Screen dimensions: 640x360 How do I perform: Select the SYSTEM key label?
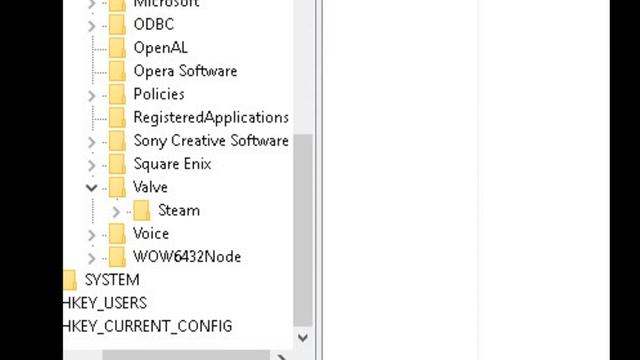pyautogui.click(x=112, y=280)
